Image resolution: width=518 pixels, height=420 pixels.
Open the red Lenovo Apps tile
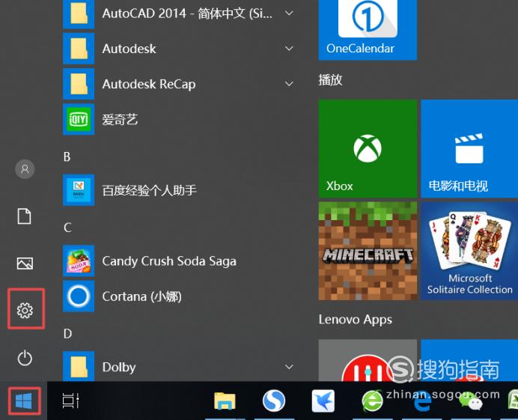tap(368, 360)
